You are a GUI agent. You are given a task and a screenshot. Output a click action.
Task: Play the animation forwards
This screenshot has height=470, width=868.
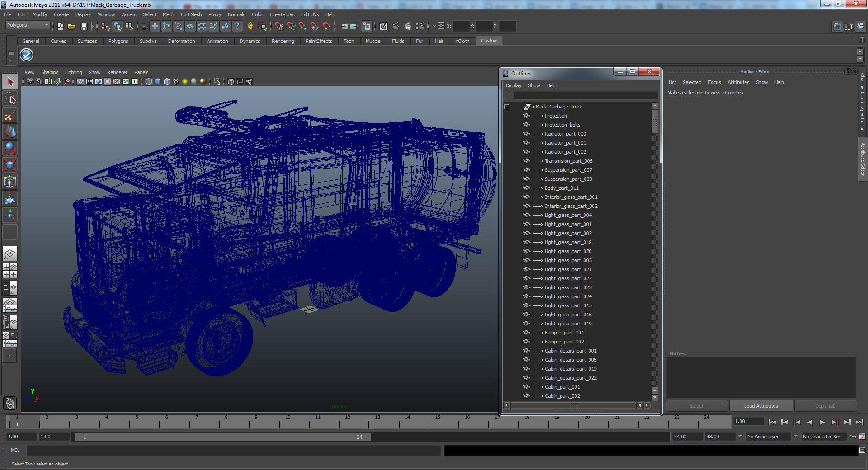coord(822,422)
